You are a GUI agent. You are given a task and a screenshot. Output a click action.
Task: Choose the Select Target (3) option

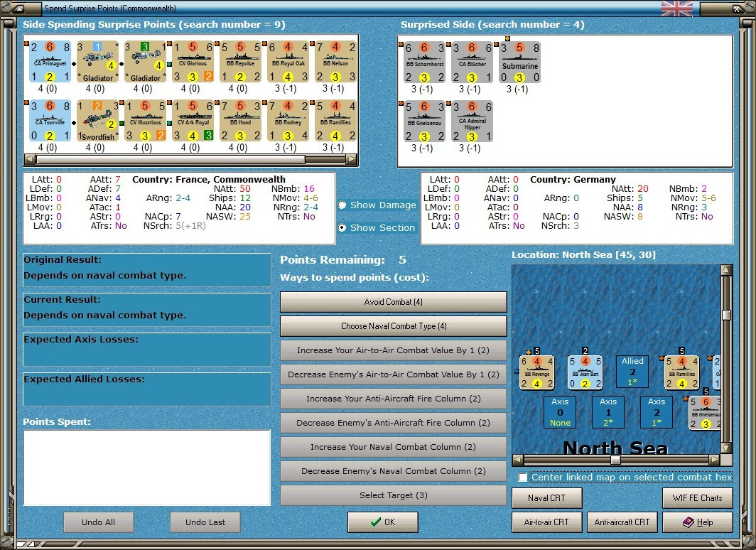[394, 495]
